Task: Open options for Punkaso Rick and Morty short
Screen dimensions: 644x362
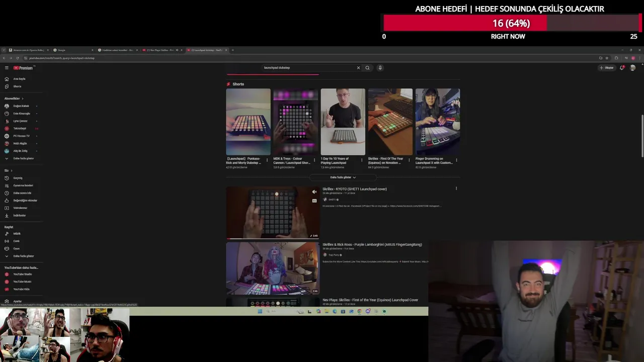Action: click(267, 160)
